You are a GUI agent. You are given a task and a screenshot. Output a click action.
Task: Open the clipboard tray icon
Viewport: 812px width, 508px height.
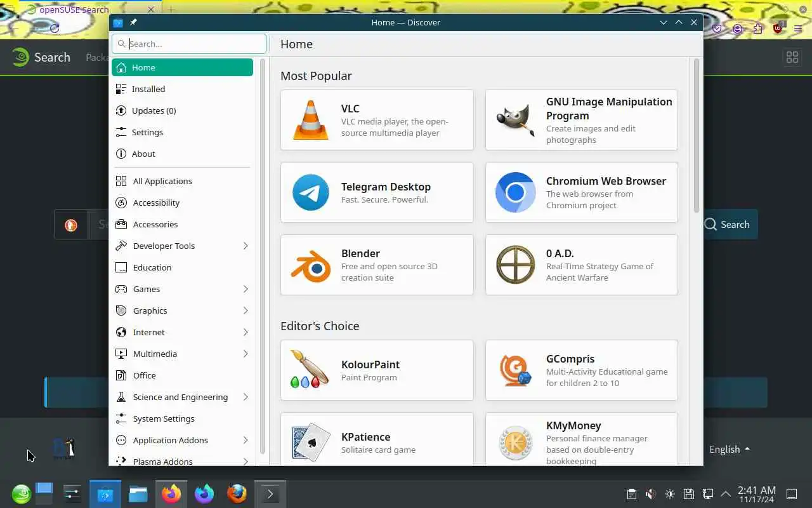631,493
